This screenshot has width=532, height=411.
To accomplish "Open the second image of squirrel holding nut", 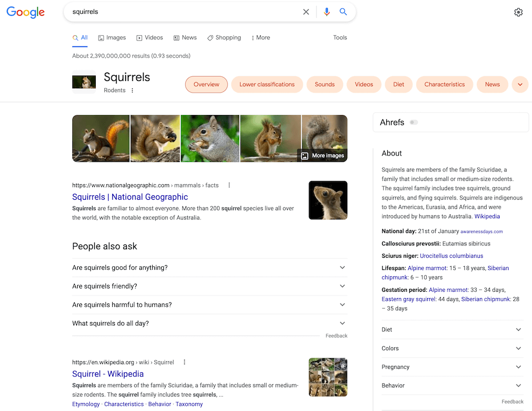I will pos(155,138).
